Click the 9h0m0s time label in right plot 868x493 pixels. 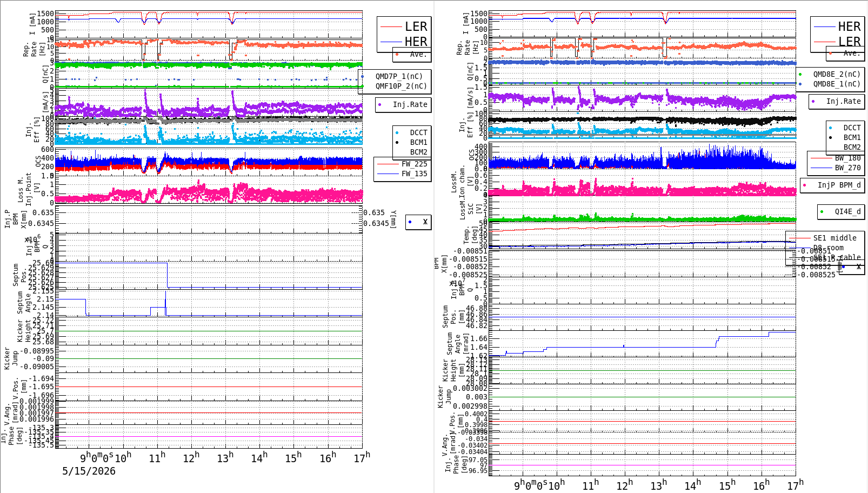click(530, 485)
